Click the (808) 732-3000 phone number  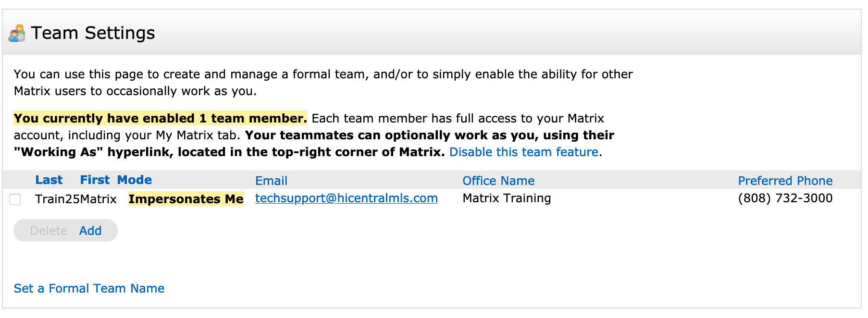click(785, 198)
